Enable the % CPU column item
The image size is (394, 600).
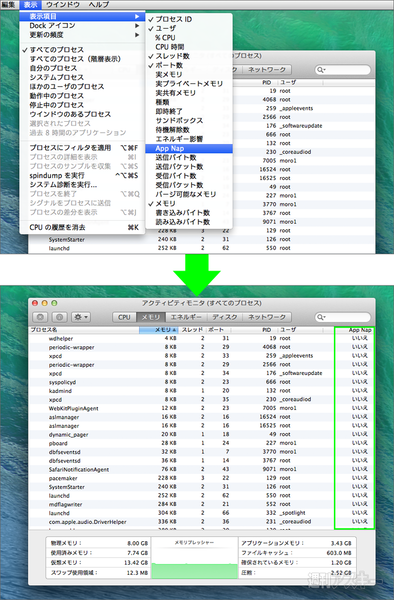tap(189, 38)
